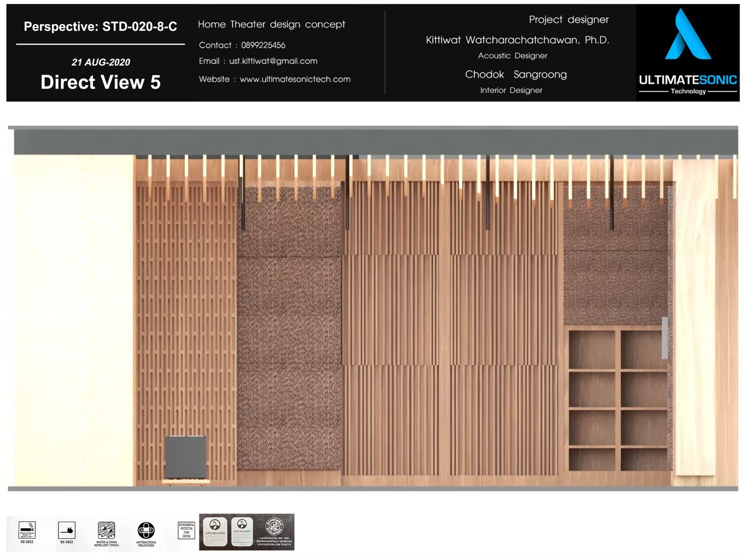Select the Environmental Protection Foam Coating box
Viewport: 747px width, 560px height.
pyautogui.click(x=186, y=530)
